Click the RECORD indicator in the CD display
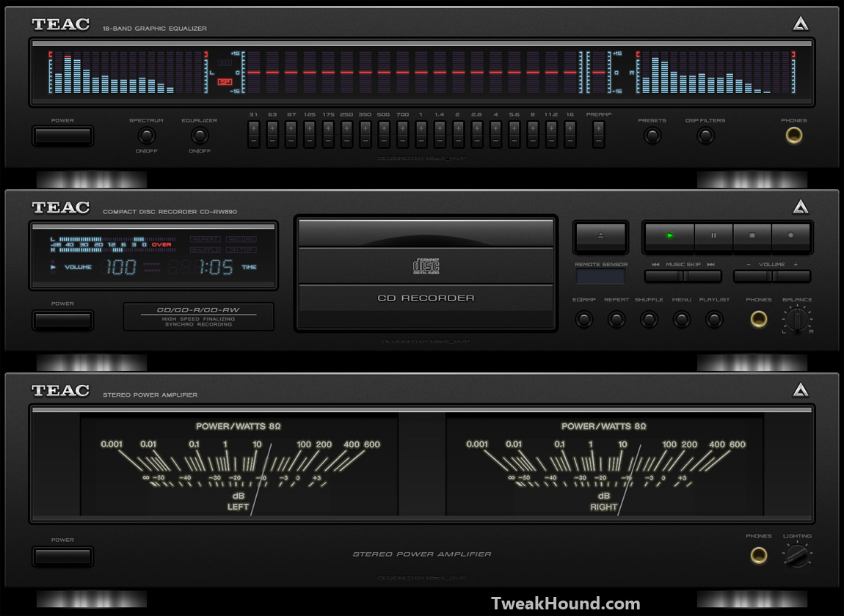Image resolution: width=844 pixels, height=616 pixels. point(241,239)
